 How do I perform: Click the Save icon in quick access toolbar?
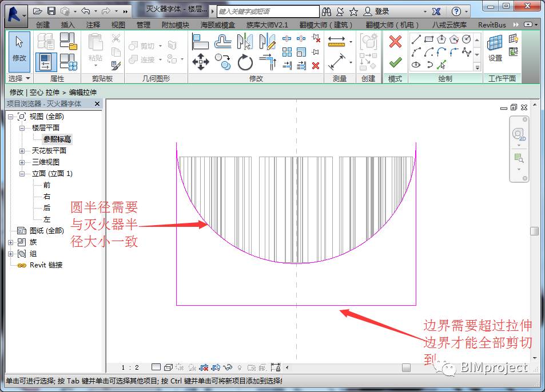pyautogui.click(x=51, y=11)
